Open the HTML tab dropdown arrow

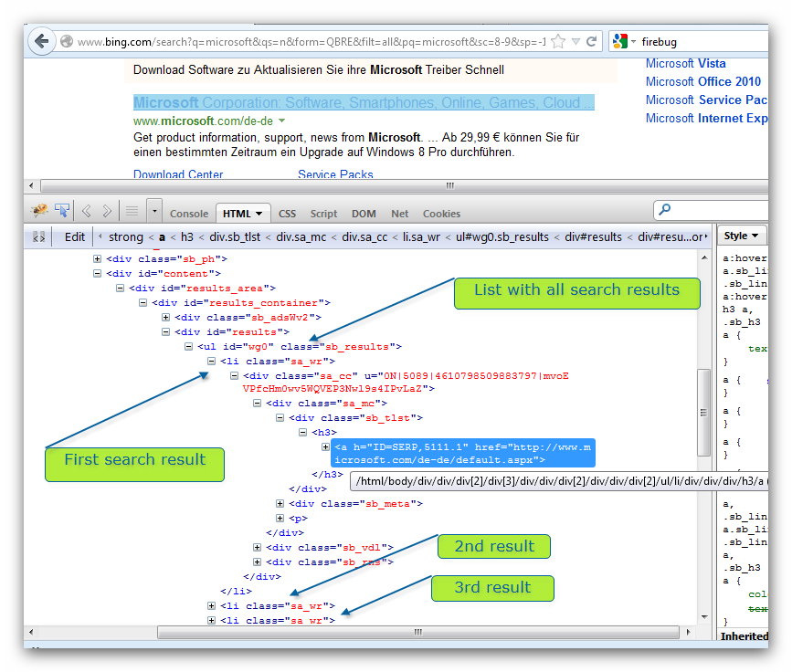[258, 213]
